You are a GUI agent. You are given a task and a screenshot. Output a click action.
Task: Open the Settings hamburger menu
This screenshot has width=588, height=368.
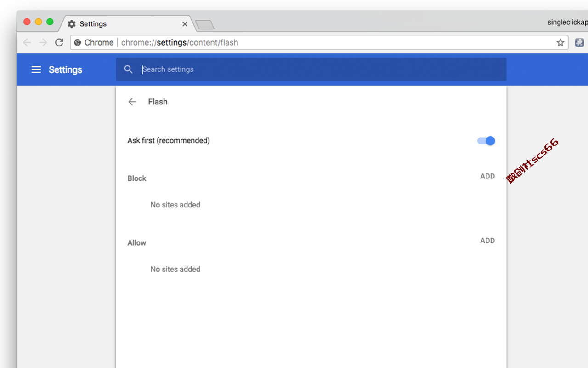36,69
